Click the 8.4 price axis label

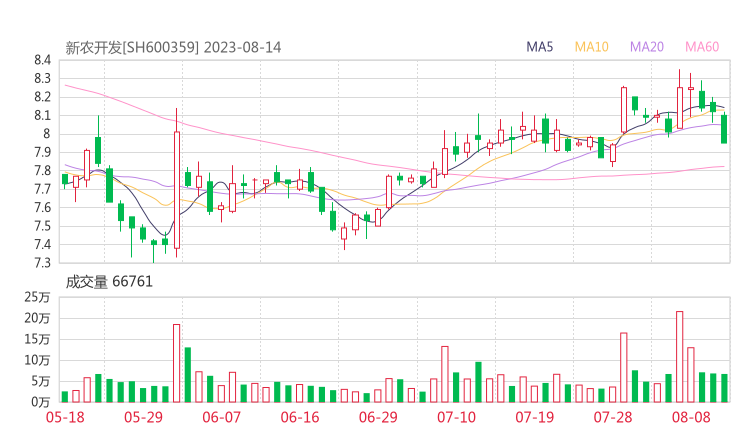[42, 60]
